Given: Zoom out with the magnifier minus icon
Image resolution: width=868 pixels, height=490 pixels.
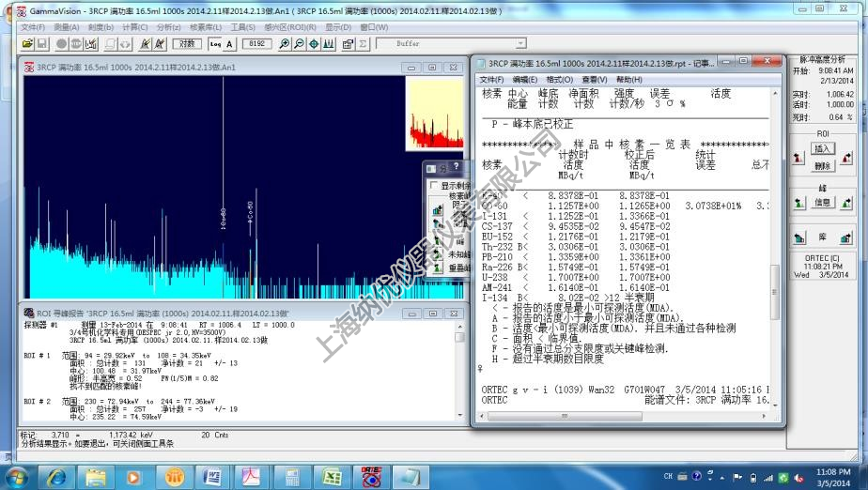Looking at the screenshot, I should coord(299,44).
